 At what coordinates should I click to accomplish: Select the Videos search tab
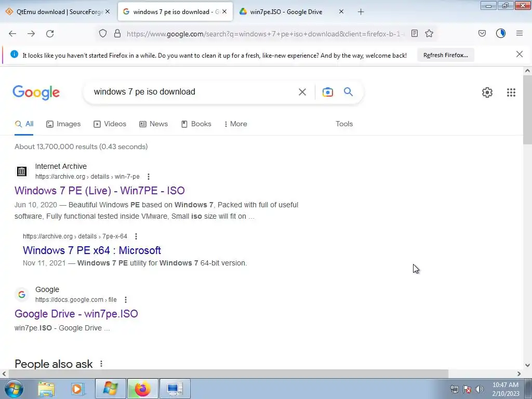coord(110,124)
